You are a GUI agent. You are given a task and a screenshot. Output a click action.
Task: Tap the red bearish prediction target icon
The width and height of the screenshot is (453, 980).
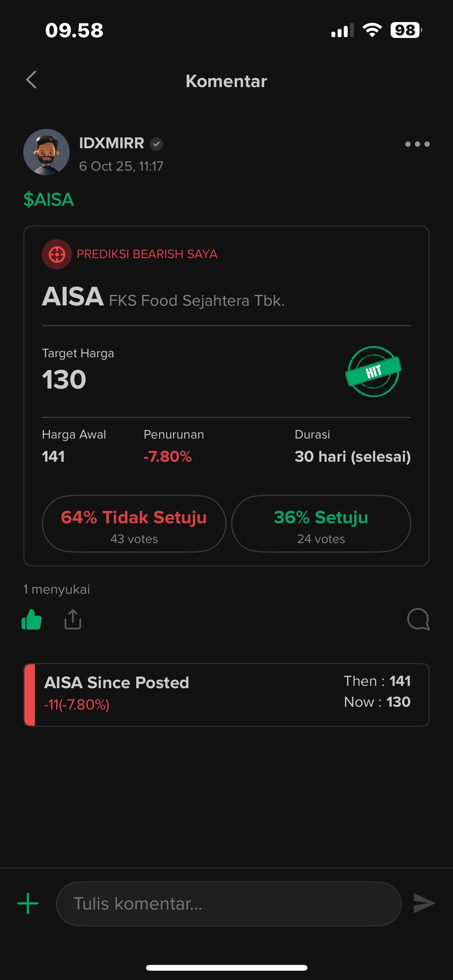[57, 254]
